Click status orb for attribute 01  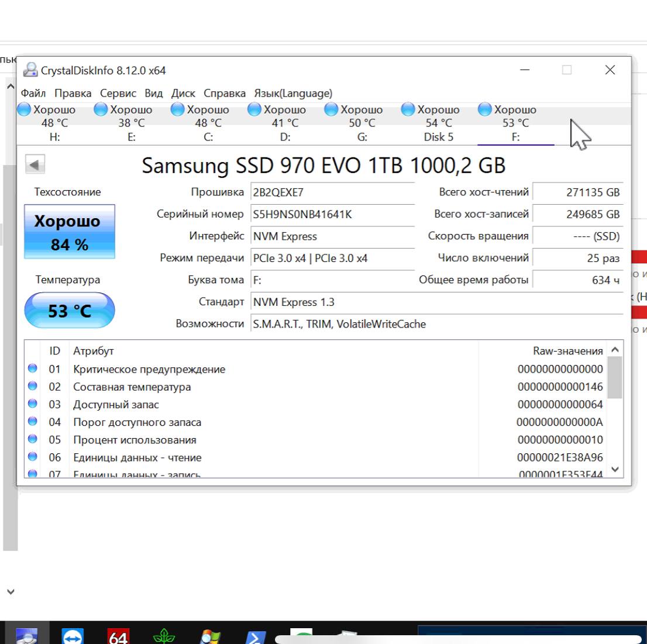33,368
